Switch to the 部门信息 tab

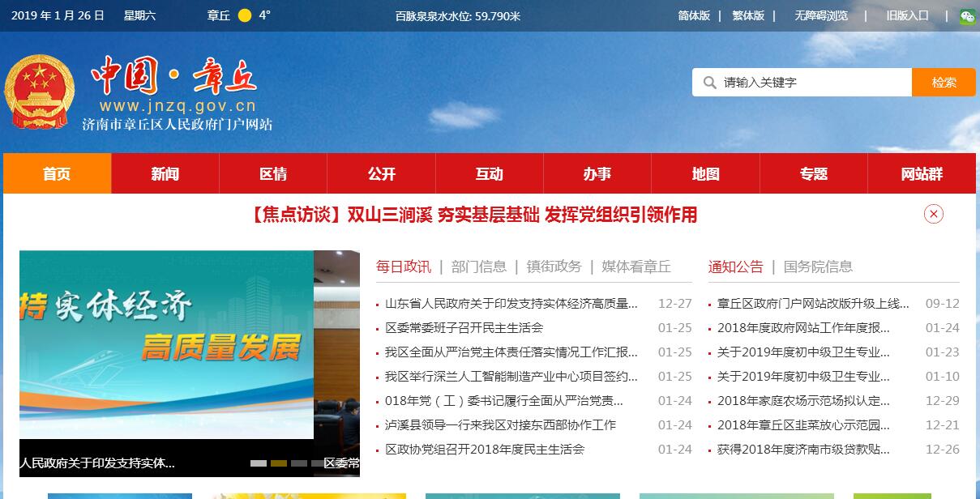tap(479, 267)
